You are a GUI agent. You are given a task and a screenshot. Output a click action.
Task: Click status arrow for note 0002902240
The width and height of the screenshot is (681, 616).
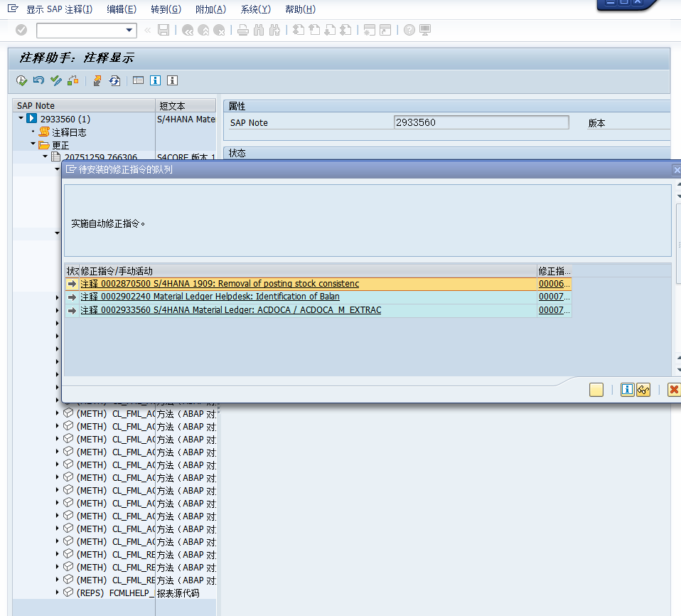(72, 297)
